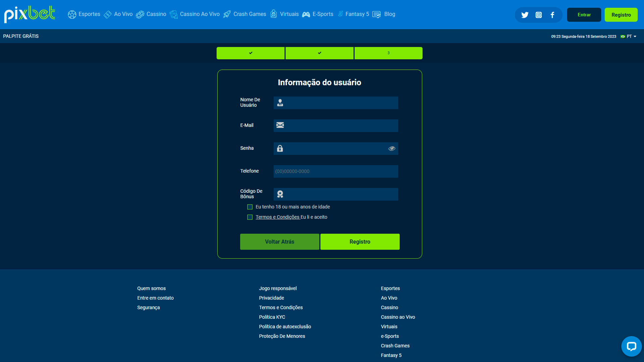Click the Entrar login button
The width and height of the screenshot is (644, 362).
click(584, 15)
